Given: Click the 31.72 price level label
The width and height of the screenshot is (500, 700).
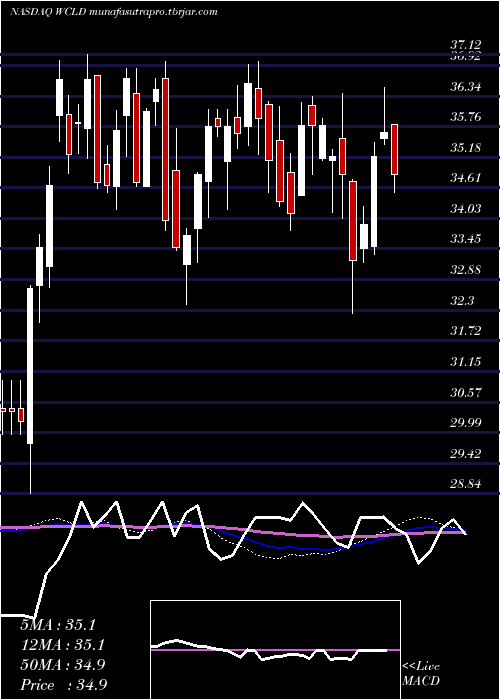Looking at the screenshot, I should tap(466, 331).
